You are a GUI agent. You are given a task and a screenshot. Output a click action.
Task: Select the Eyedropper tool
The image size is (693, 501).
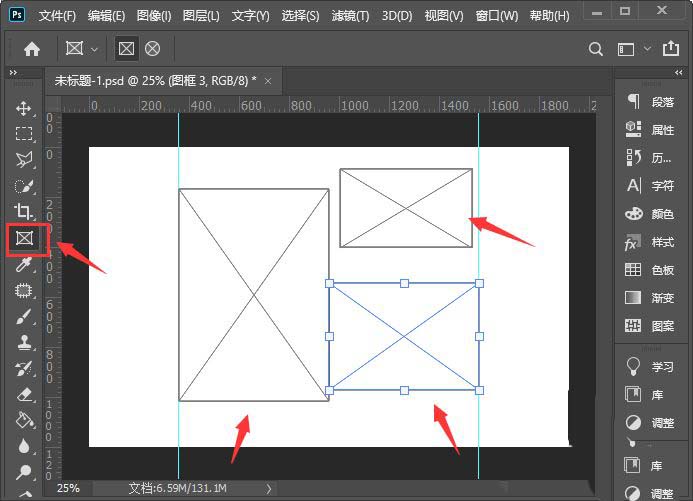click(24, 264)
